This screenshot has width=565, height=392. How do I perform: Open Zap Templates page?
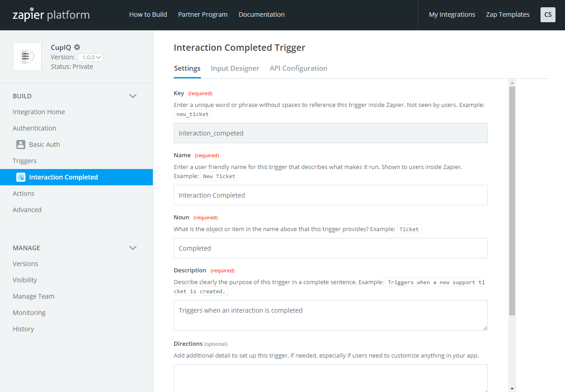[x=508, y=15]
